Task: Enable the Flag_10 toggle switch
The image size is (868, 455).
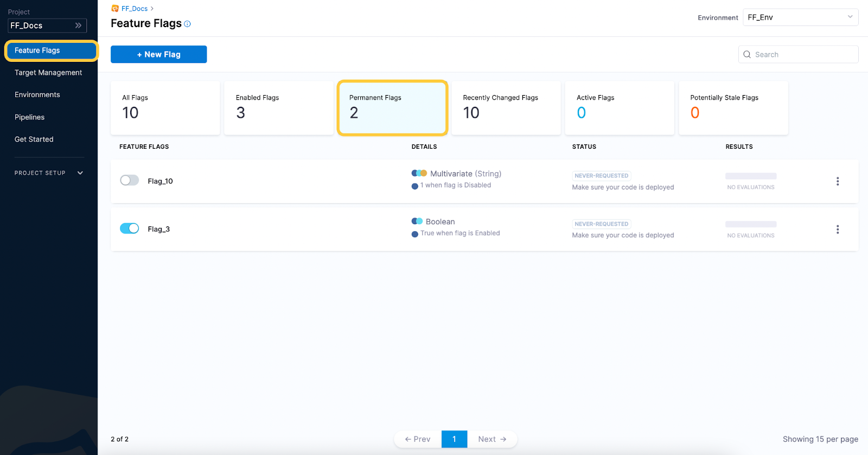Action: [129, 181]
